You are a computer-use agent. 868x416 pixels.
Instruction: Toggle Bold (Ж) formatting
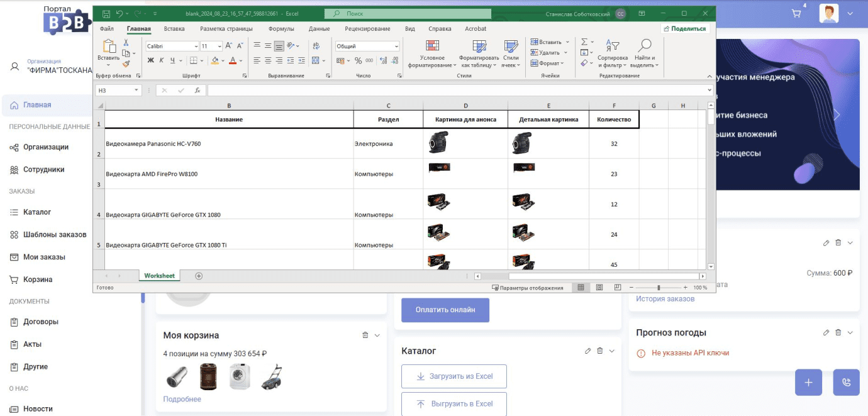(151, 61)
